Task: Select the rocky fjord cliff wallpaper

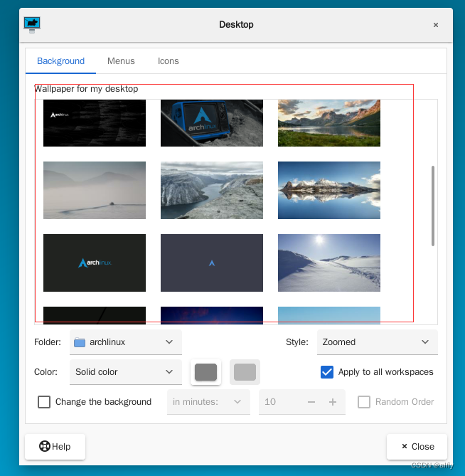Action: (x=212, y=190)
